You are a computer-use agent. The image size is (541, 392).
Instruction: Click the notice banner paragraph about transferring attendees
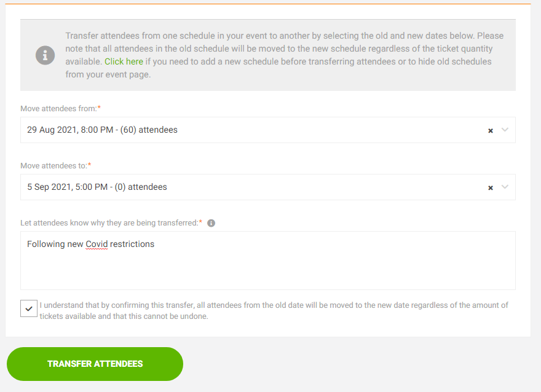[x=285, y=55]
